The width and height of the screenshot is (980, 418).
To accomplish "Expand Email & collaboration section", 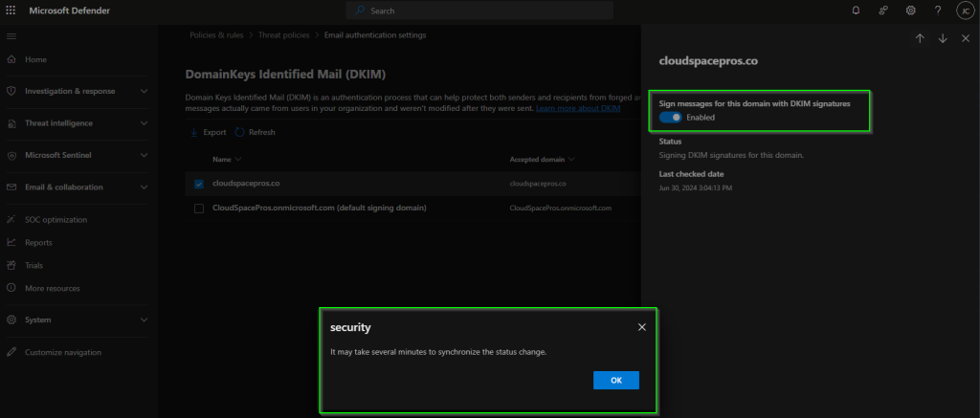I will pos(145,187).
